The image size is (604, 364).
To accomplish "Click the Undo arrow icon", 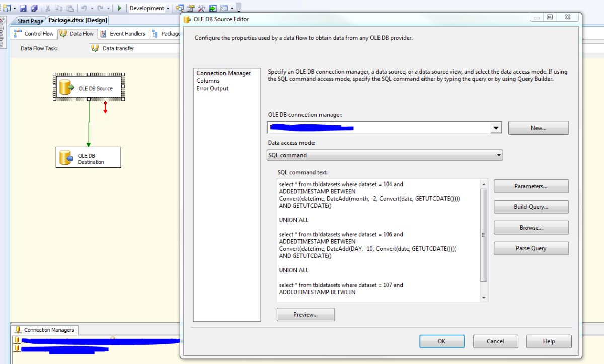I will tap(84, 8).
